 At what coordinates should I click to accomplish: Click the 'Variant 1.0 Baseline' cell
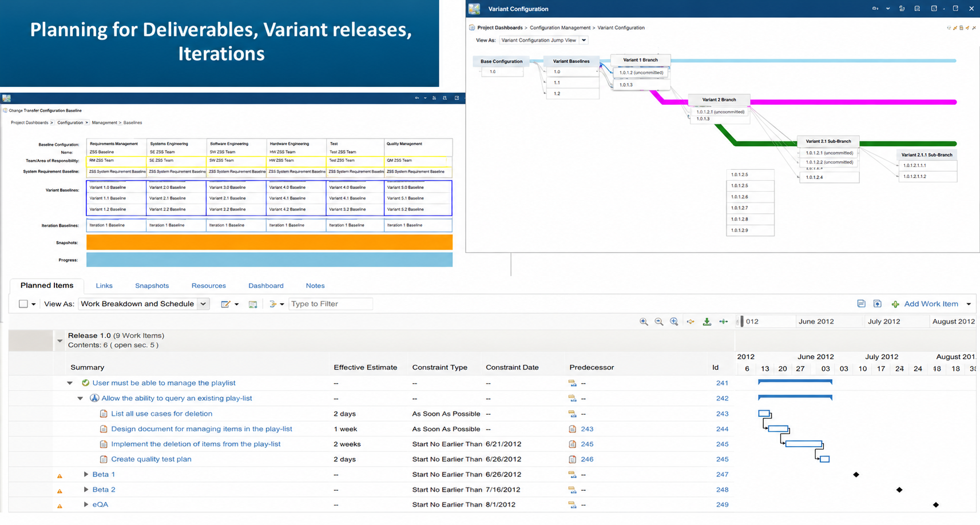coord(117,187)
